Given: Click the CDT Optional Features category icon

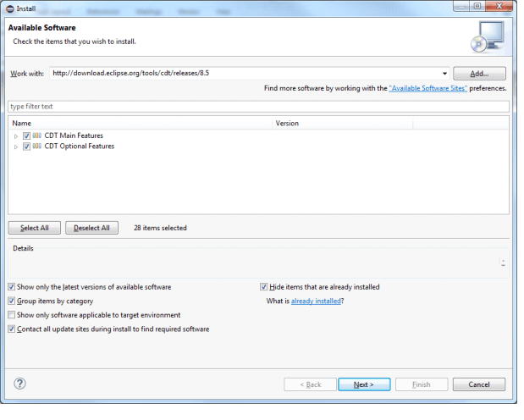Looking at the screenshot, I should coord(37,146).
